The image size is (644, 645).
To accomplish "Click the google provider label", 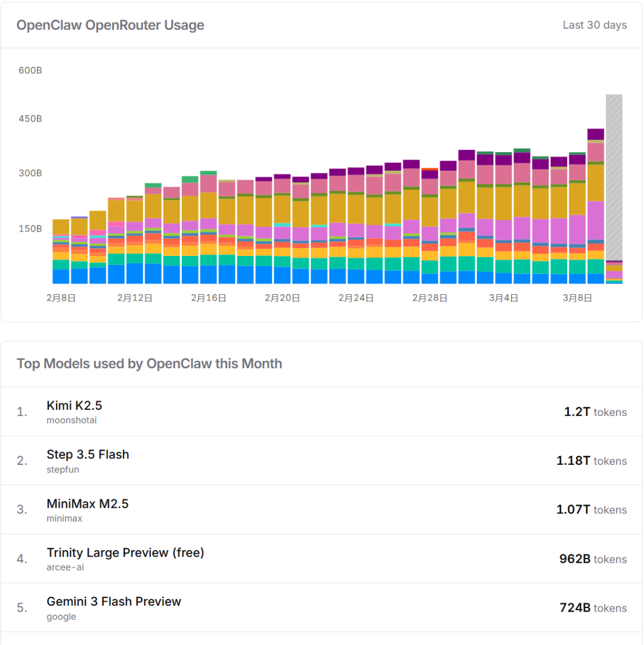I will pyautogui.click(x=61, y=616).
